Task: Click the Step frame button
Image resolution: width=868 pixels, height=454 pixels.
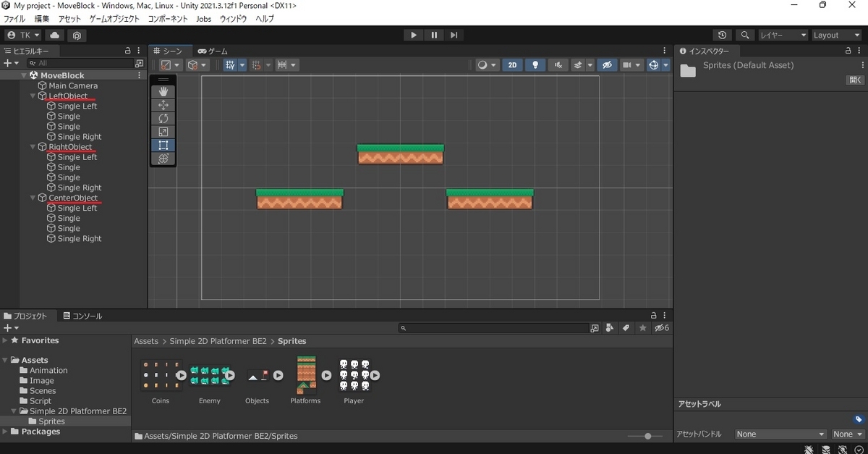Action: [x=454, y=35]
